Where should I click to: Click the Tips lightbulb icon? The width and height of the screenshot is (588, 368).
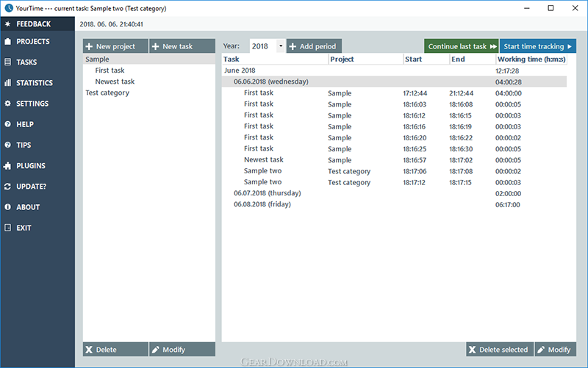7,145
